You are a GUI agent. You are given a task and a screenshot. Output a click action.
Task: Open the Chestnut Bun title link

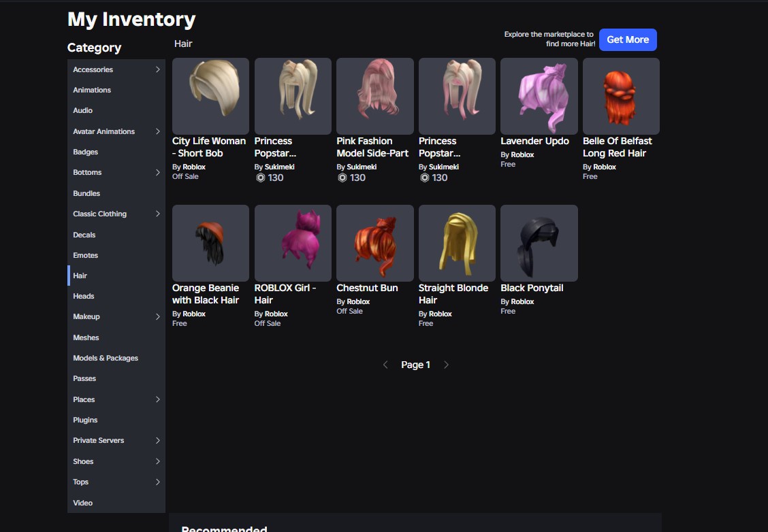click(368, 288)
